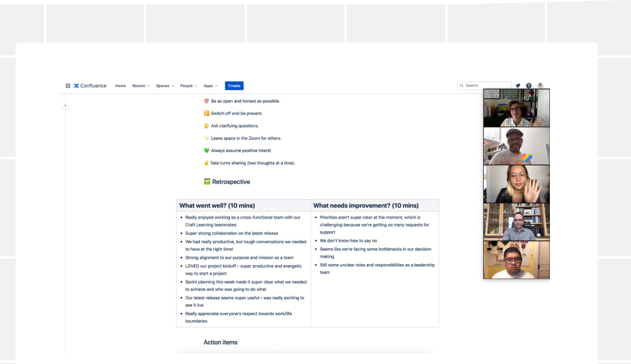Viewport: 631px width, 364px height.
Task: Click 'Take turns sharing' line
Action: [252, 163]
